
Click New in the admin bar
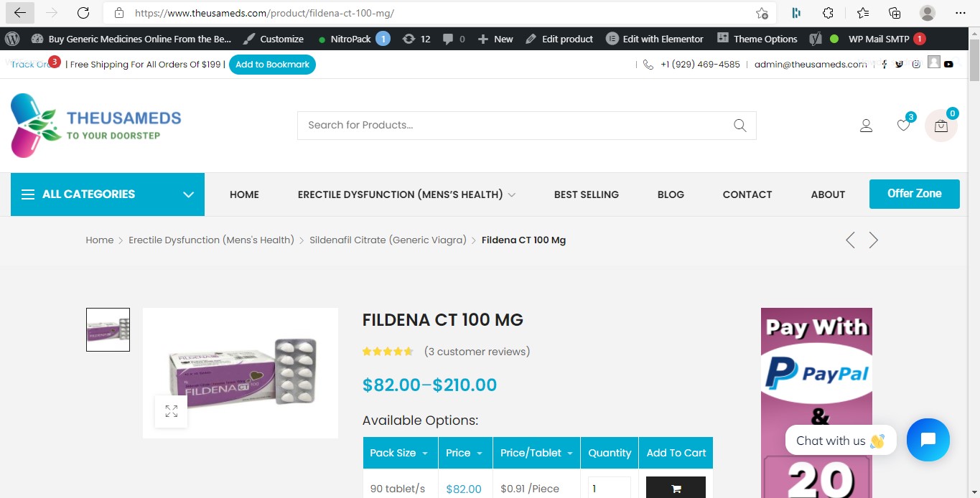pyautogui.click(x=495, y=39)
